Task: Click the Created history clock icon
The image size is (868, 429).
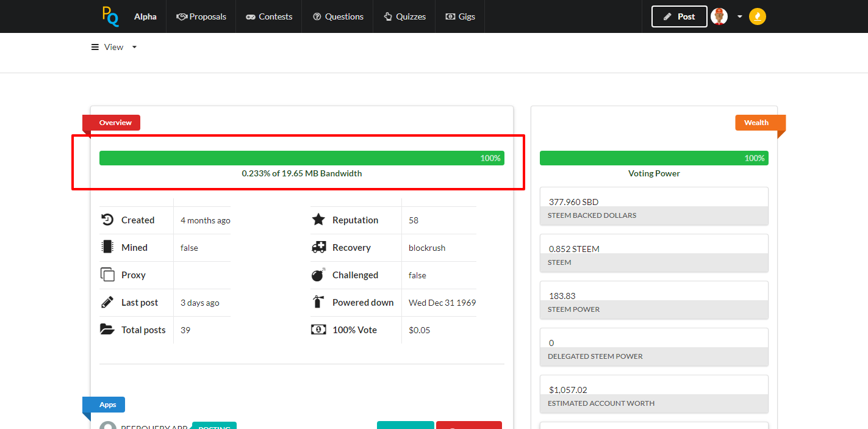Action: pyautogui.click(x=107, y=220)
